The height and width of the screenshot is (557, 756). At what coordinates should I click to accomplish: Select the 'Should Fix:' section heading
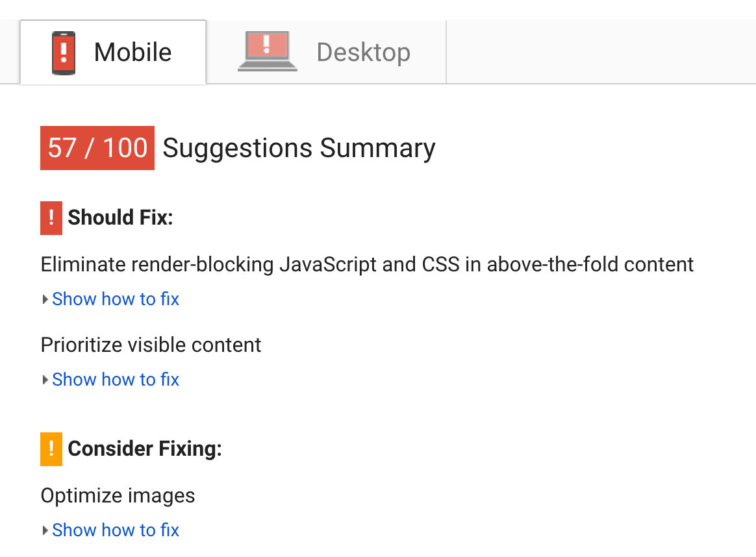pos(121,217)
